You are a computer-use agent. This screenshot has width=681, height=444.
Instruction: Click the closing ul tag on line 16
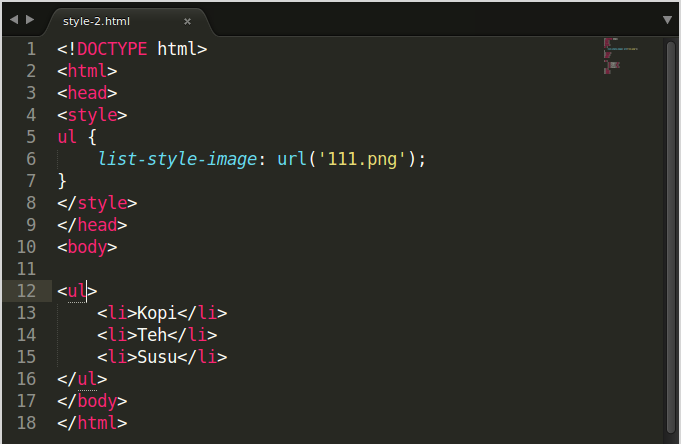pos(82,379)
